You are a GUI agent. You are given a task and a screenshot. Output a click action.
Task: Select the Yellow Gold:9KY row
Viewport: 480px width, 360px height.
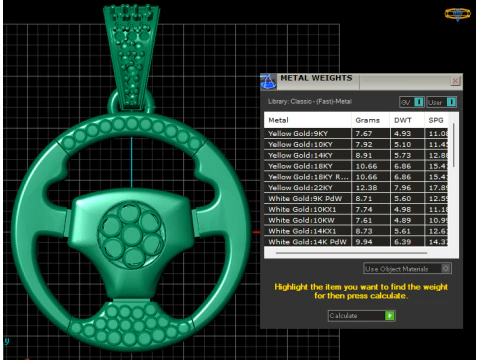click(356, 133)
